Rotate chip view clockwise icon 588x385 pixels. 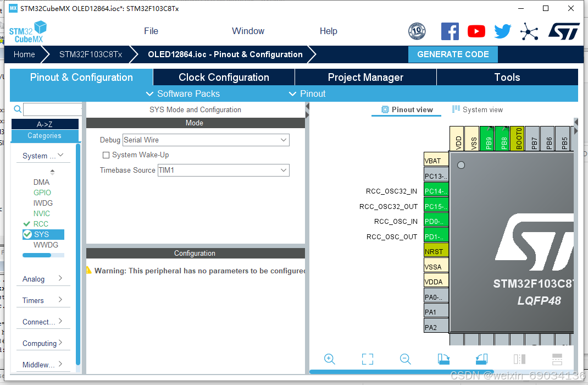tap(443, 359)
